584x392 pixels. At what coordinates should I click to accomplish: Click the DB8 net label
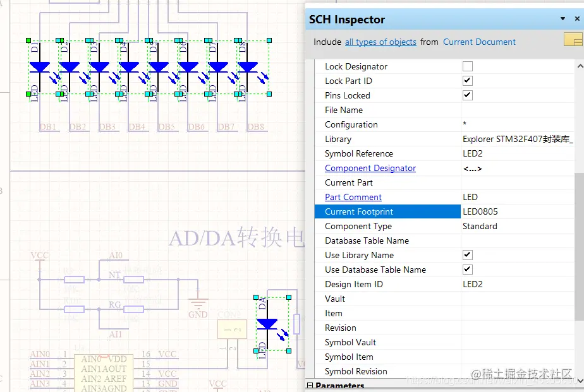[x=255, y=128]
